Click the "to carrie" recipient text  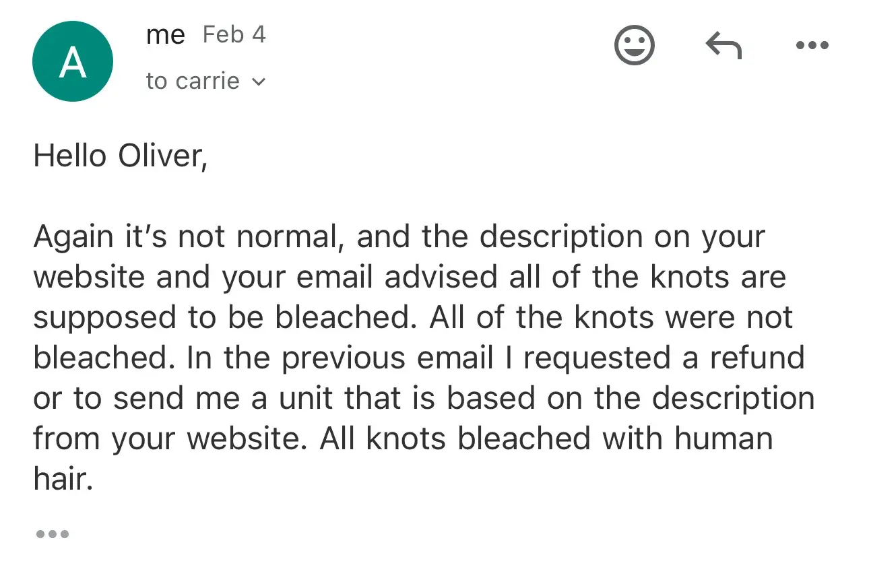[x=193, y=81]
